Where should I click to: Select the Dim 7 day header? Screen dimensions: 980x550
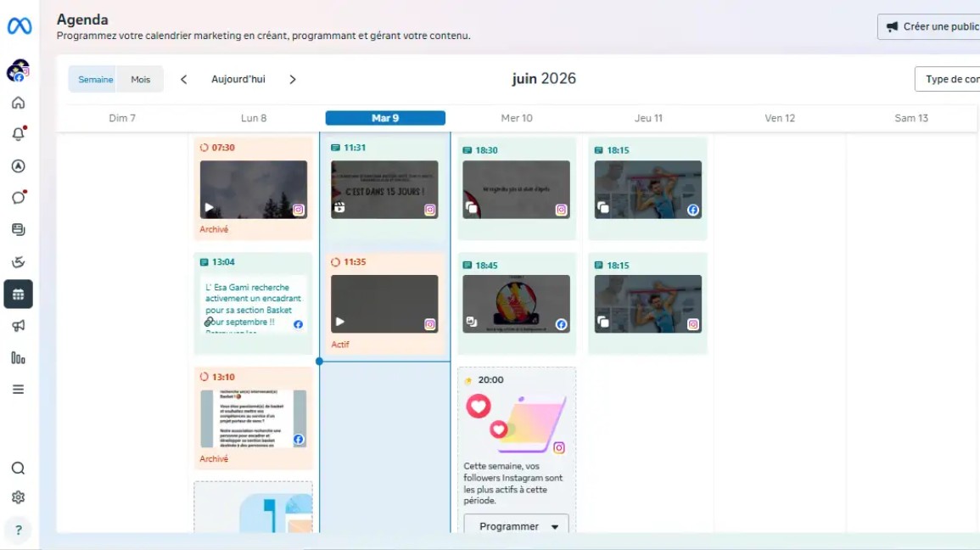[x=122, y=118]
